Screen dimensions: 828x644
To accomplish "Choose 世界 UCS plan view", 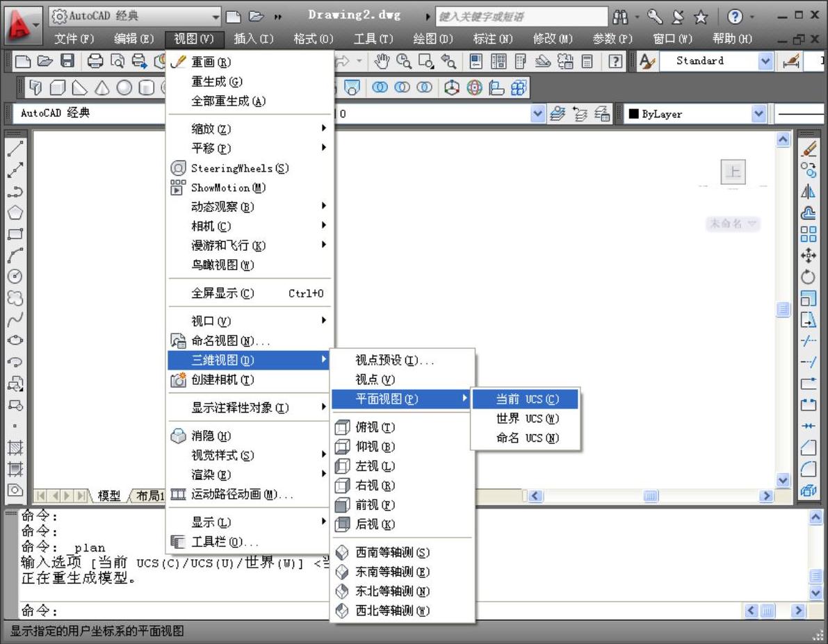I will 526,419.
